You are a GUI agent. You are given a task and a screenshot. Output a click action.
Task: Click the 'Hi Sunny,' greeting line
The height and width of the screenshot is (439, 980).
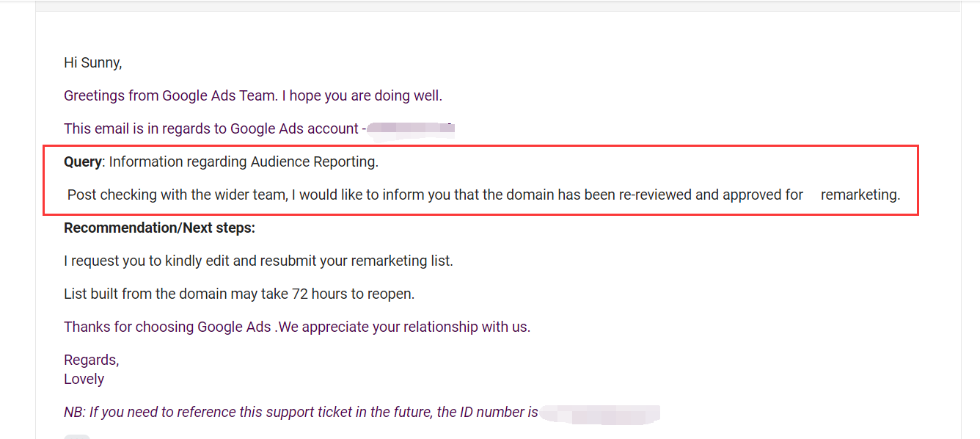pyautogui.click(x=93, y=63)
